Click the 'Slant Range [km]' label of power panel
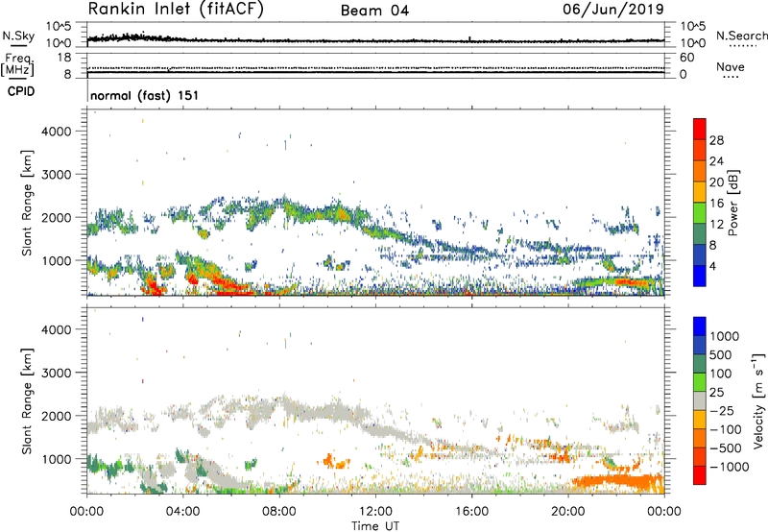This screenshot has width=768, height=532. 27,203
